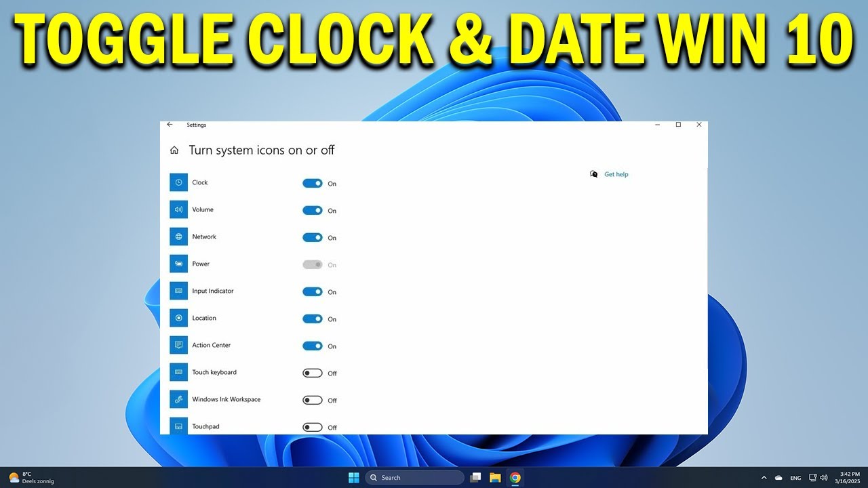The height and width of the screenshot is (488, 868).
Task: Close the Settings window
Action: point(699,125)
